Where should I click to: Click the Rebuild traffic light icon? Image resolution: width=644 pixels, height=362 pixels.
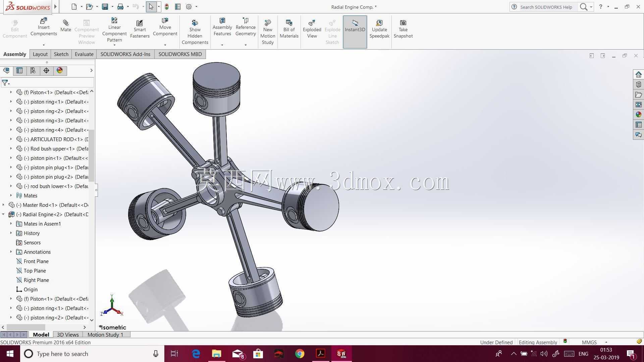pos(167,7)
